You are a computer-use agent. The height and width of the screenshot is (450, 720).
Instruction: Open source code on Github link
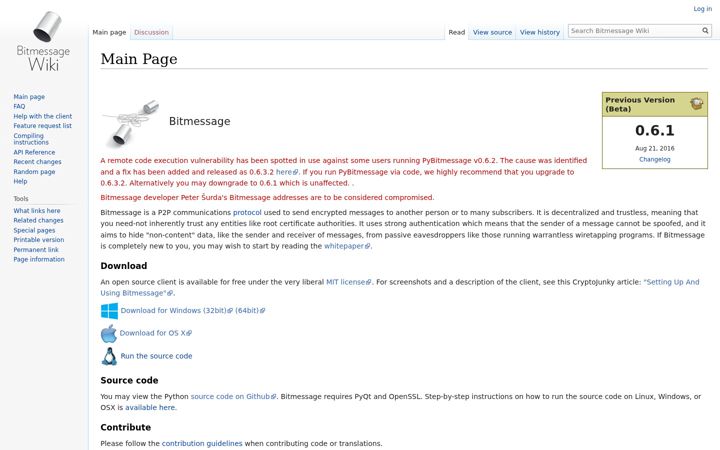pos(233,397)
